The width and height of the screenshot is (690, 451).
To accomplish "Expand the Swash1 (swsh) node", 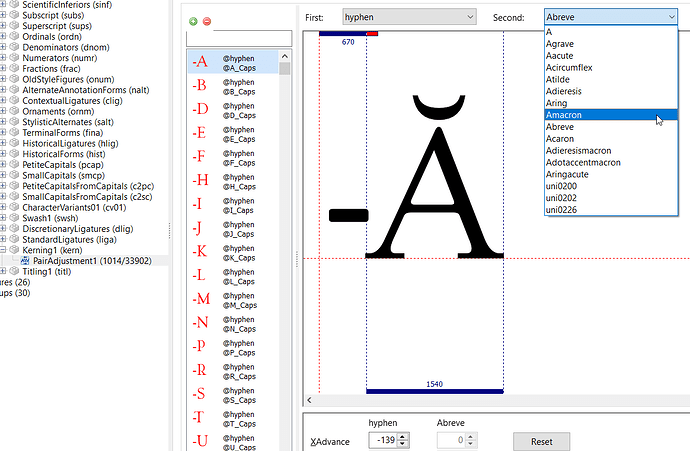I will point(3,218).
